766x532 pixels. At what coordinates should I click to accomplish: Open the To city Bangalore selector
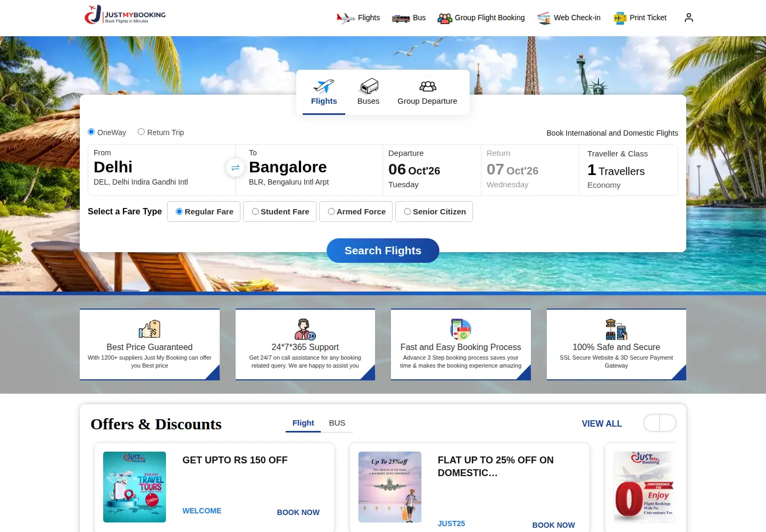[x=309, y=170]
